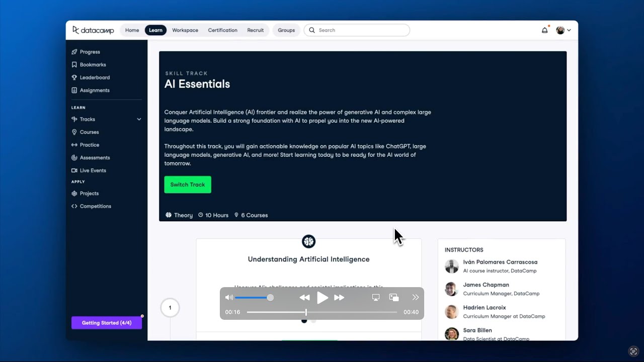Click the Tracks icon in sidebar

point(74,119)
